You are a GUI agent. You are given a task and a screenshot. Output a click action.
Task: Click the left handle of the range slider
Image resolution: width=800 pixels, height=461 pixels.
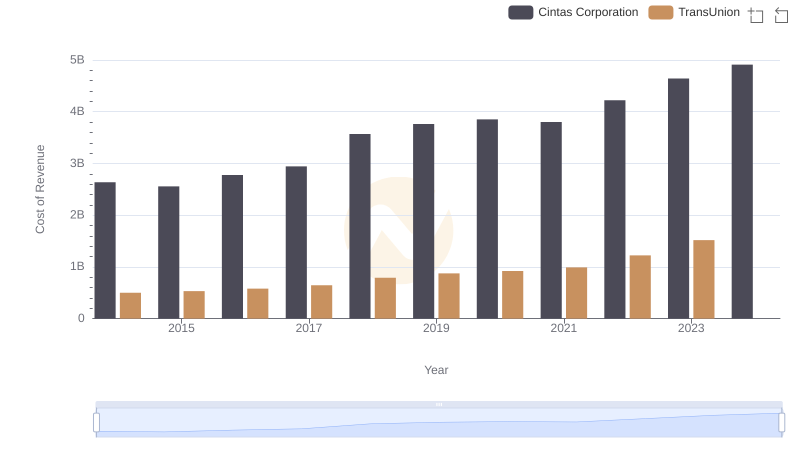[x=97, y=423]
